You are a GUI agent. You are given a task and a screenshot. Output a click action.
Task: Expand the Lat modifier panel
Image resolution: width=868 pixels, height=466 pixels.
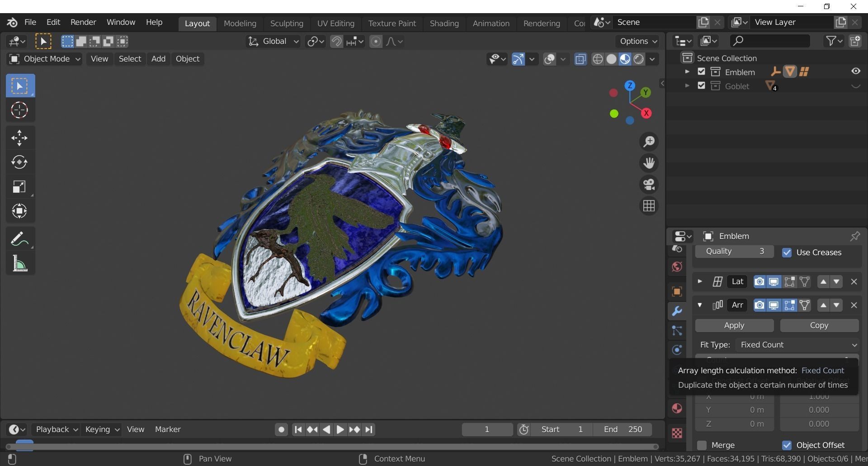pyautogui.click(x=700, y=281)
